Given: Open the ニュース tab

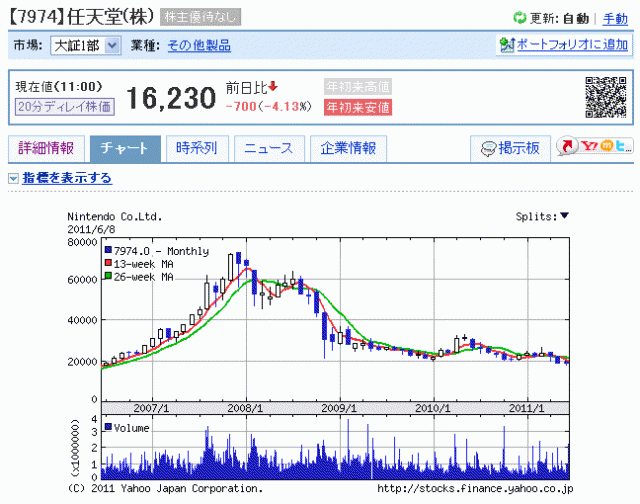Looking at the screenshot, I should point(269,149).
